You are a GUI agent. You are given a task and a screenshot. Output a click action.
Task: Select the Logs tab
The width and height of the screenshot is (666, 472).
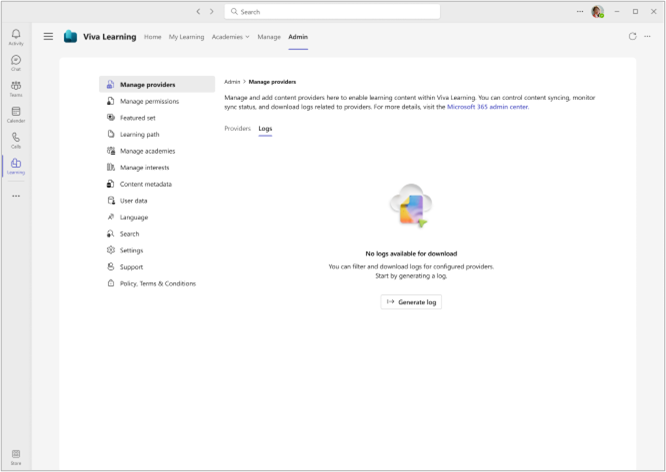click(x=265, y=128)
